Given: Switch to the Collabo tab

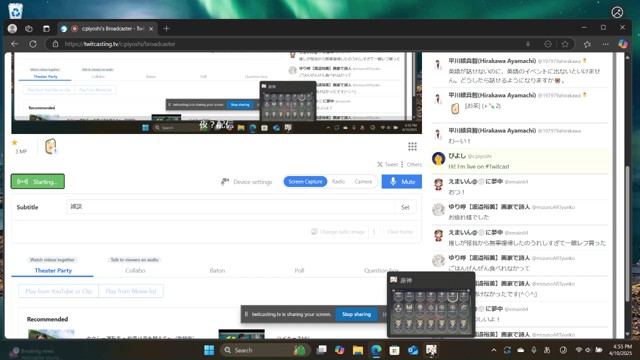Looking at the screenshot, I should (x=135, y=271).
